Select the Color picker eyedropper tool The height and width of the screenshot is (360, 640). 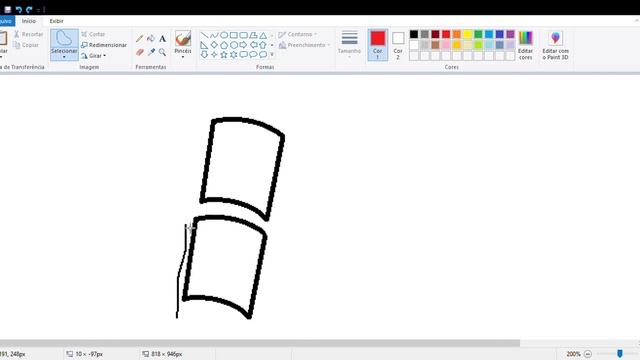(151, 52)
